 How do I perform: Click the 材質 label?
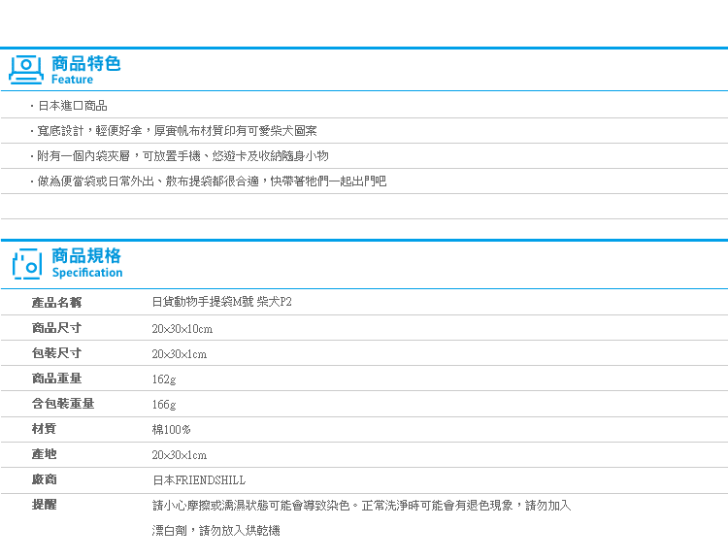[44, 429]
